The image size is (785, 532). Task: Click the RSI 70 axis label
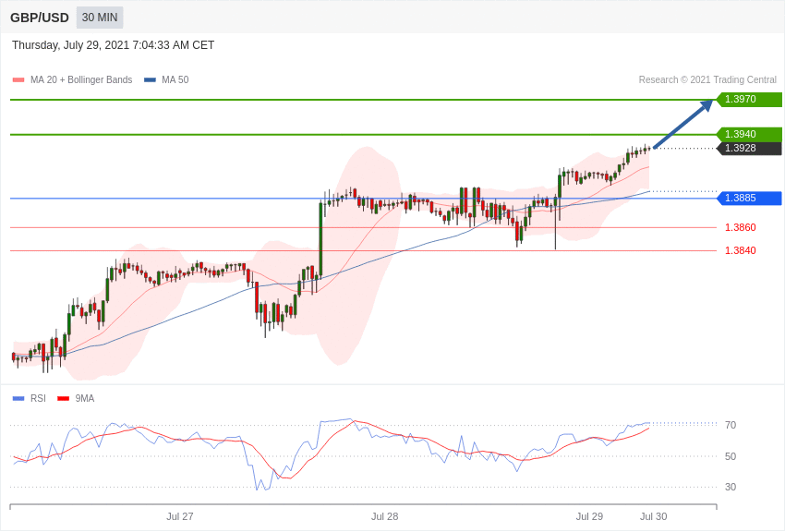(x=731, y=426)
